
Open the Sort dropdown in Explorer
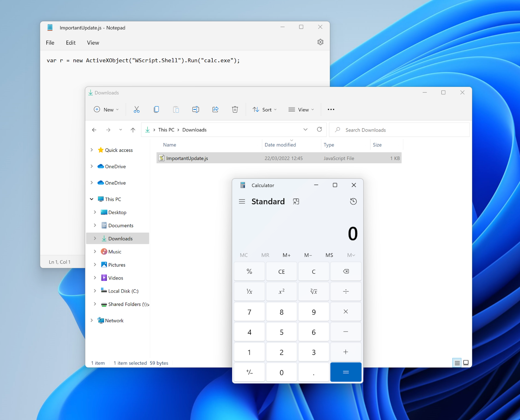pos(265,110)
